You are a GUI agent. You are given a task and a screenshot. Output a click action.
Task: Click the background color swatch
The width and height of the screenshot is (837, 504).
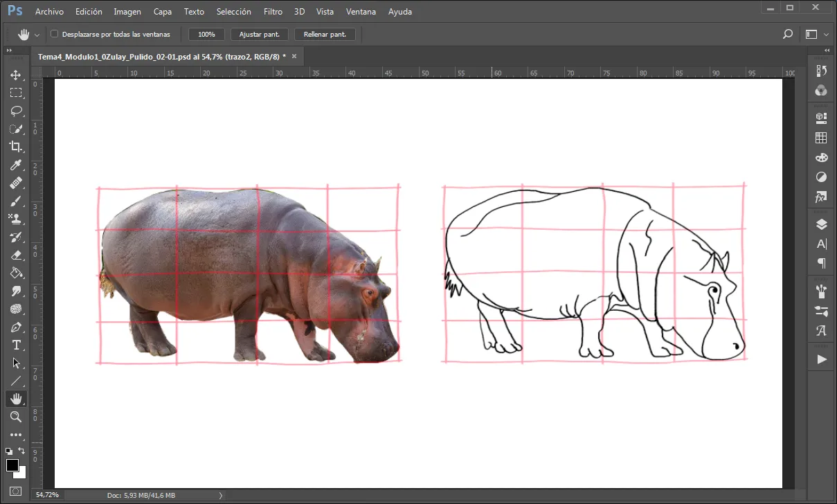coord(21,473)
